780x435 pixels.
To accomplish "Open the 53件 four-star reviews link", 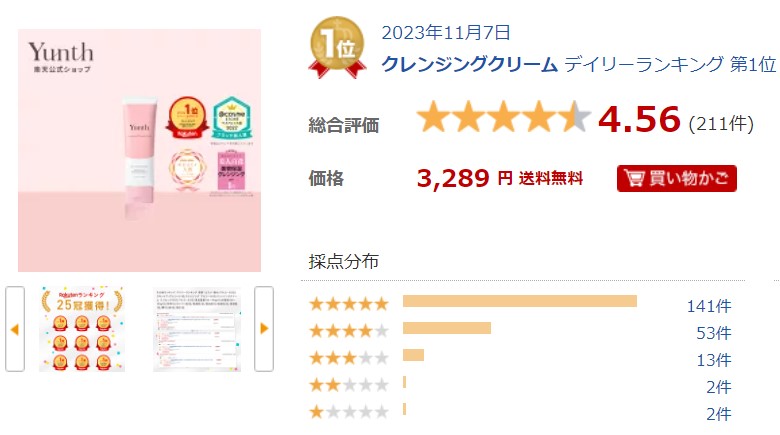I will click(x=713, y=332).
